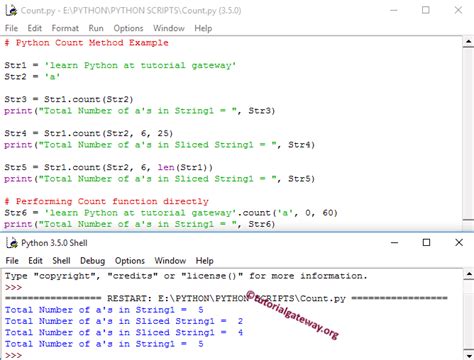Open Help menu in Python Shell window
Screen dimensions: 474x360
(204, 261)
